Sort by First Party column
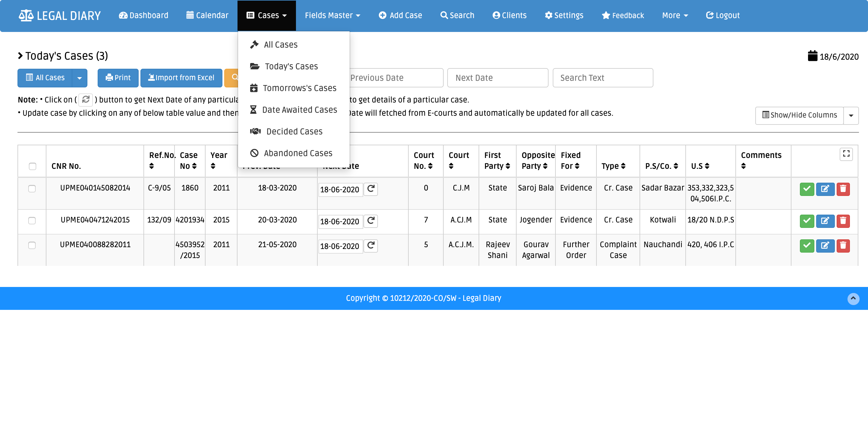The image size is (868, 422). click(x=508, y=166)
